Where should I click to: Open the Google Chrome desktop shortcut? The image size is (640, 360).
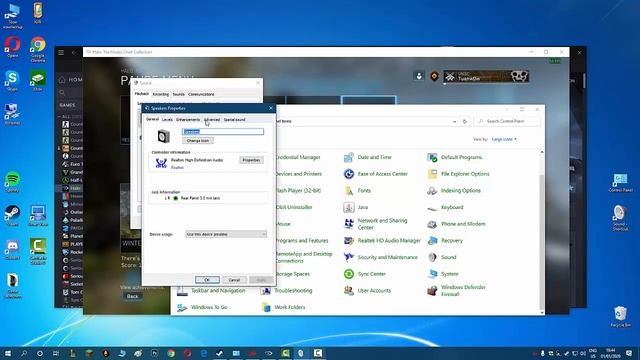point(38,49)
